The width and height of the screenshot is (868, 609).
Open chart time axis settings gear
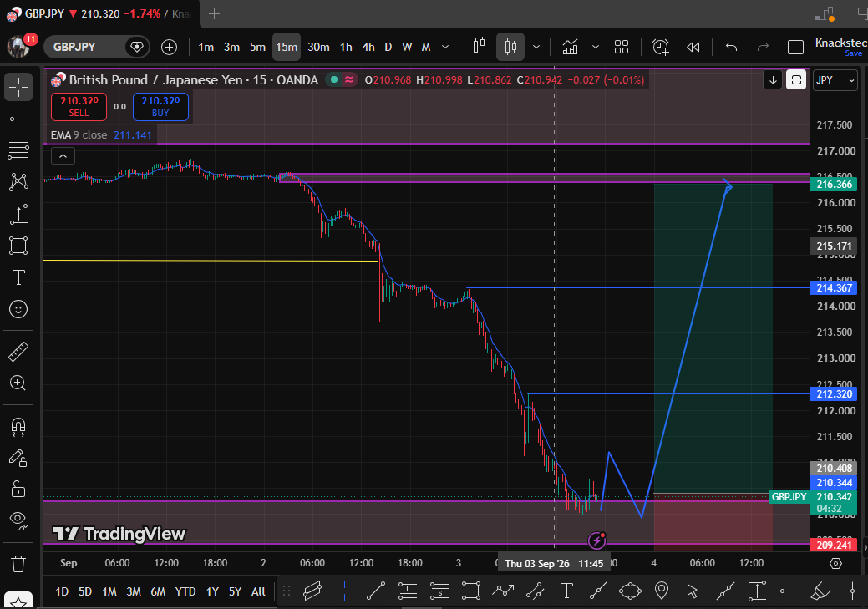pyautogui.click(x=836, y=564)
